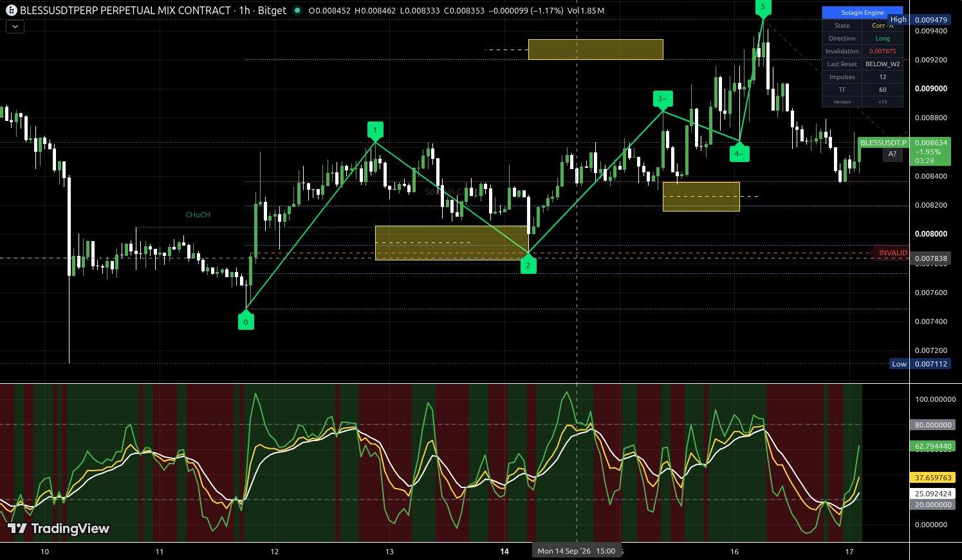Click the Last Reset value BELOW_W2
This screenshot has height=560, width=962.
point(883,64)
